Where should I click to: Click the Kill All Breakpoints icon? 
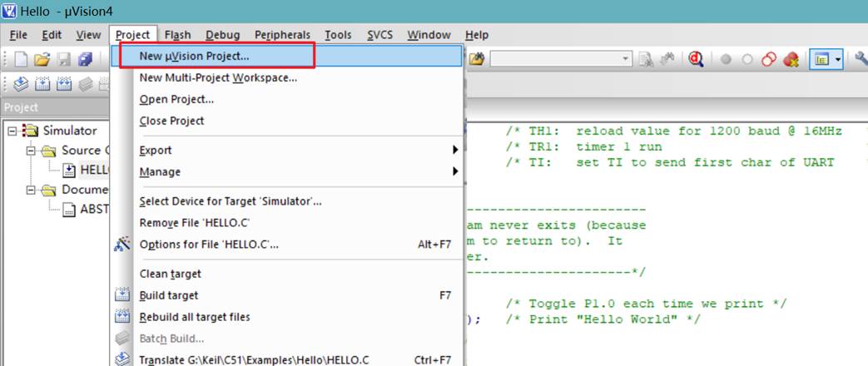[791, 59]
